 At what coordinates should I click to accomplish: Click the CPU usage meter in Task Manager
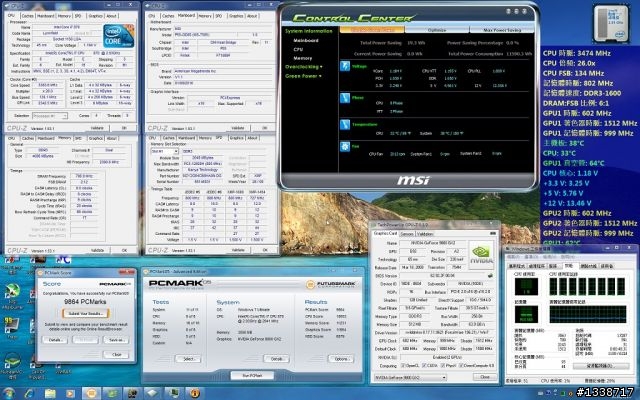pos(526,287)
